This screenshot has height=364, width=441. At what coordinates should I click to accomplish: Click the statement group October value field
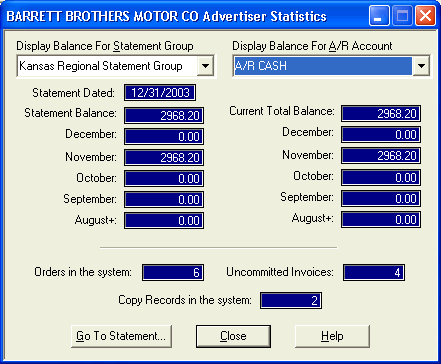tap(164, 178)
